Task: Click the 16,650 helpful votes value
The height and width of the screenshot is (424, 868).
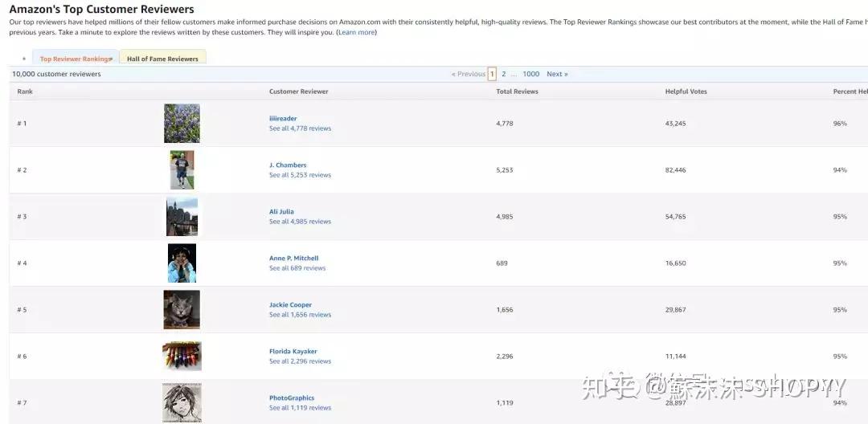Action: click(x=675, y=263)
